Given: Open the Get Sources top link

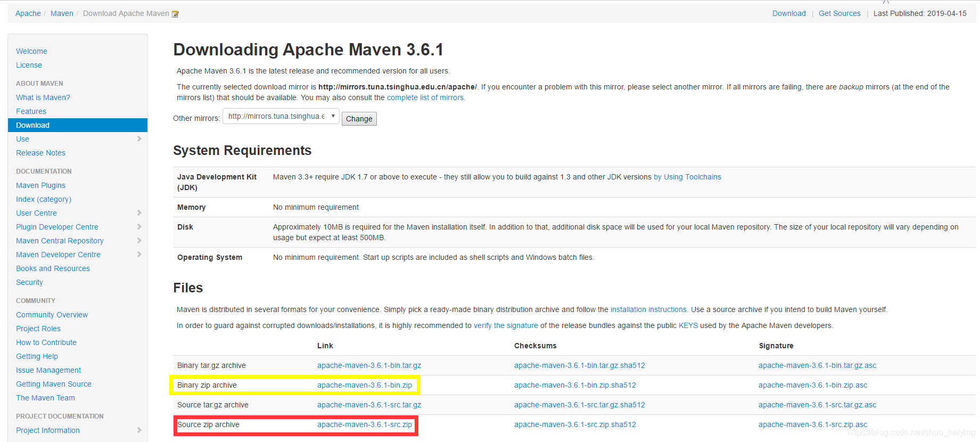Looking at the screenshot, I should [x=839, y=13].
